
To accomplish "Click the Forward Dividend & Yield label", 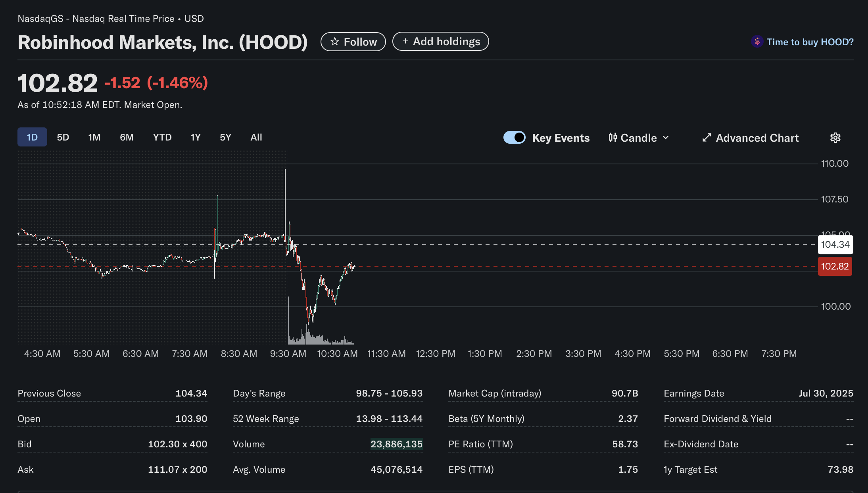I will (x=718, y=419).
